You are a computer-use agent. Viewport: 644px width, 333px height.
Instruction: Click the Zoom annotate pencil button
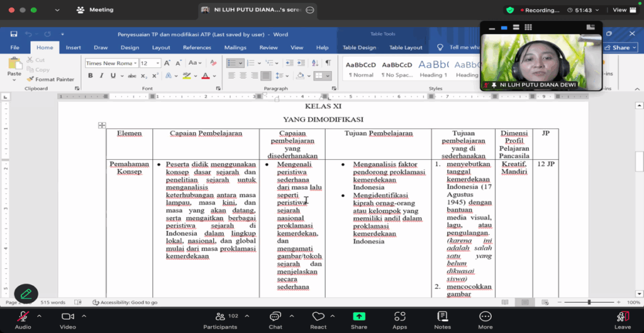click(26, 293)
